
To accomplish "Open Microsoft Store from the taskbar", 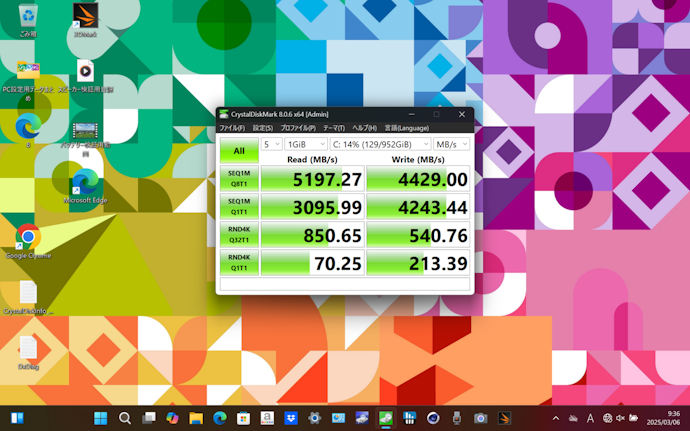I will (x=243, y=418).
